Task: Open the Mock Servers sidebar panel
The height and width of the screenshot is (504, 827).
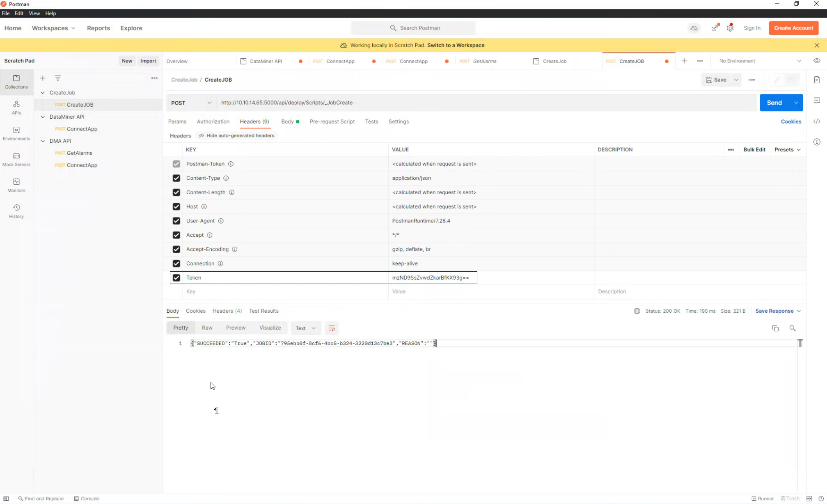Action: pos(16,160)
